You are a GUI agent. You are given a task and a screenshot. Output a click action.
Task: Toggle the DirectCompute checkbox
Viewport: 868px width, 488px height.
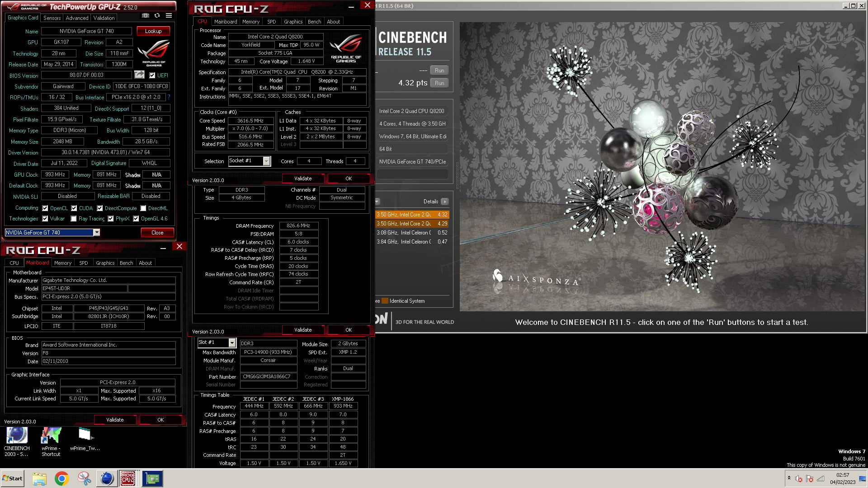tap(100, 208)
